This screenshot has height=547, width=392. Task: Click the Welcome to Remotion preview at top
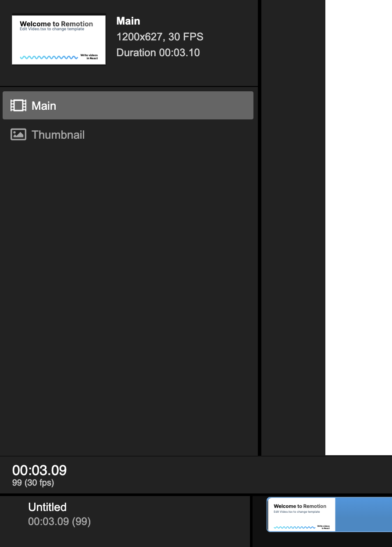pos(59,40)
